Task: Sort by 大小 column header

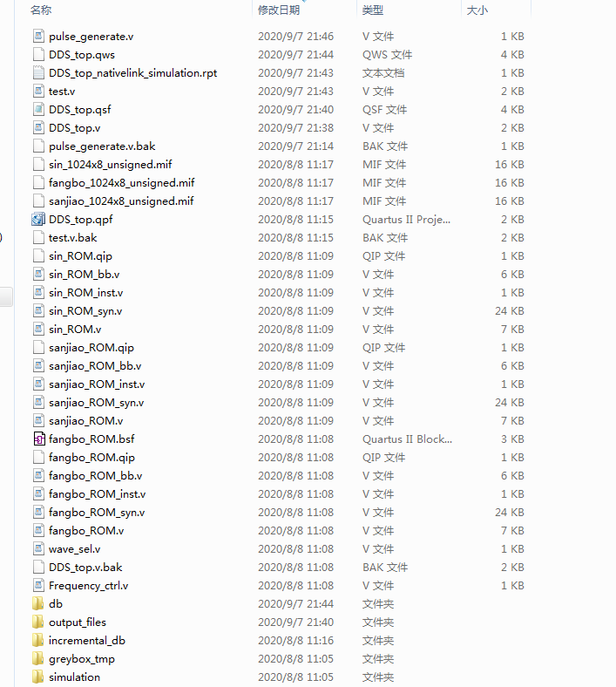Action: (477, 10)
